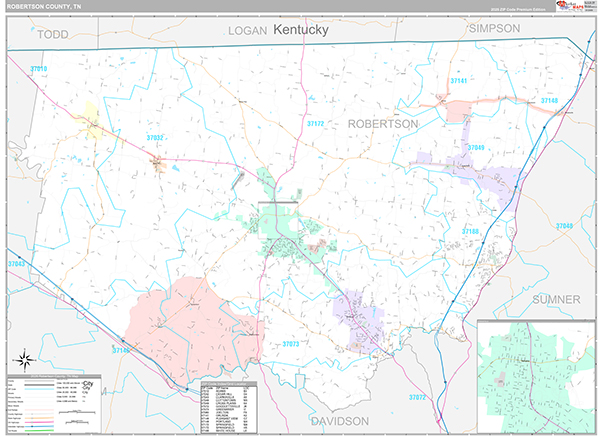Click ZIP code label 37073
The height and width of the screenshot is (436, 600).
(x=291, y=344)
